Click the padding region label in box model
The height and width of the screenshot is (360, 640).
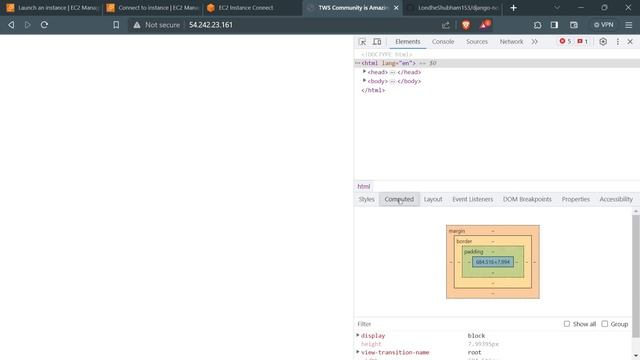coord(473,252)
